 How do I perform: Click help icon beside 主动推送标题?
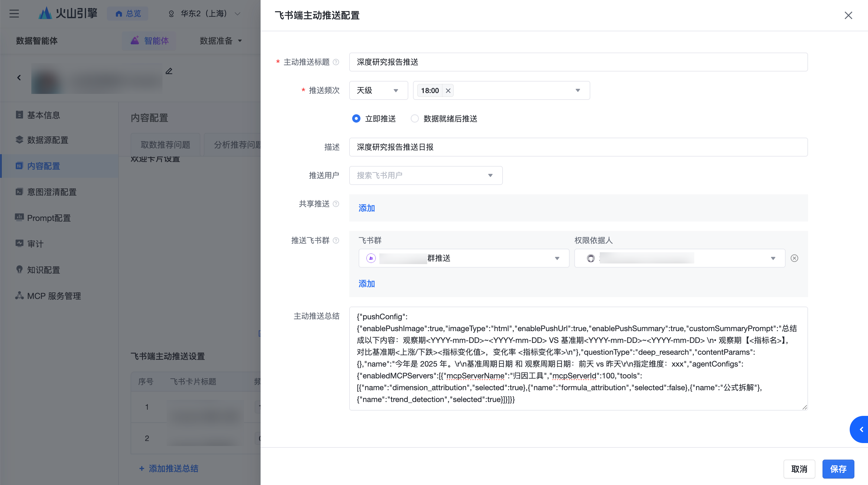(x=336, y=62)
